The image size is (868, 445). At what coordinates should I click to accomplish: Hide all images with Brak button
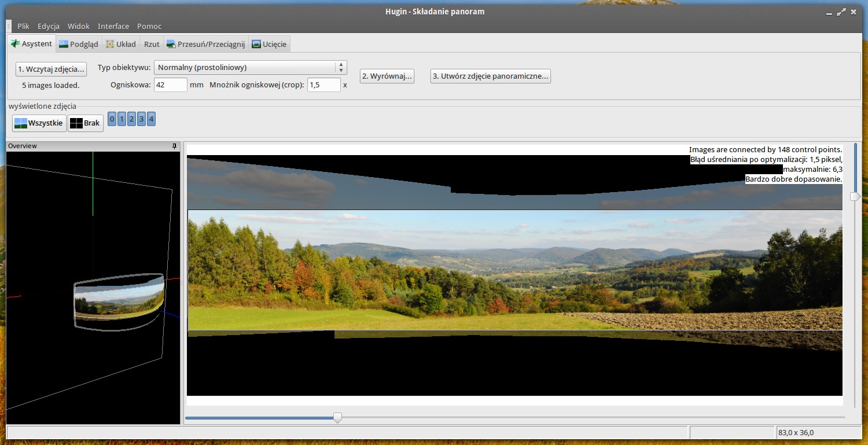pyautogui.click(x=86, y=123)
